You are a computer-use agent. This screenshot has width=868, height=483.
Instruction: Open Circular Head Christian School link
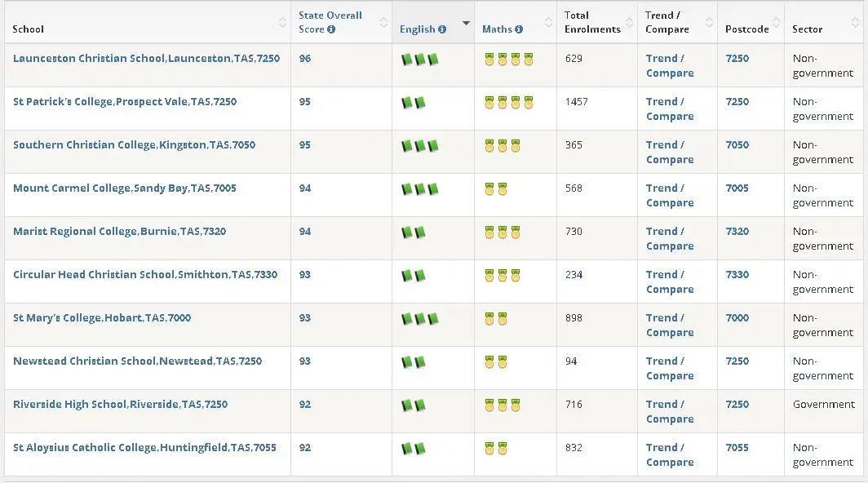(x=145, y=275)
